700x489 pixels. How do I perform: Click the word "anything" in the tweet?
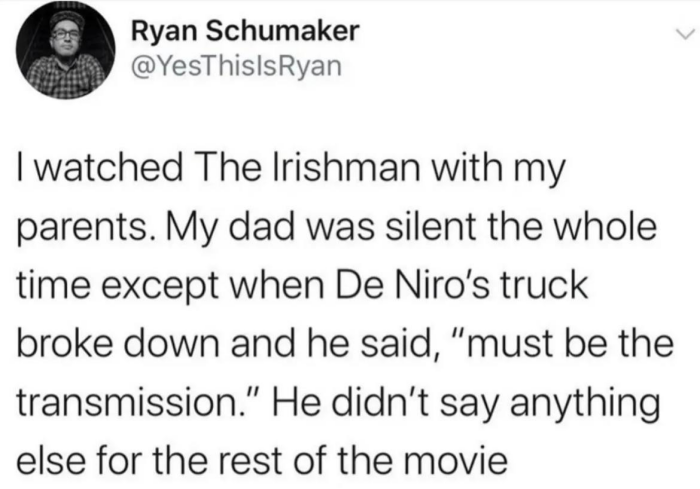pyautogui.click(x=596, y=405)
